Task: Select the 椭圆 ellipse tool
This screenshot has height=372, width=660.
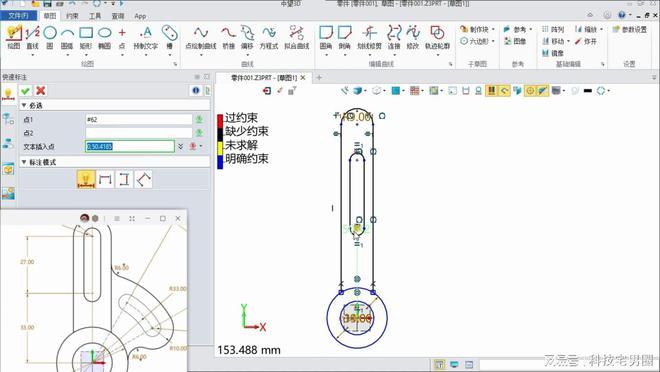Action: 104,37
